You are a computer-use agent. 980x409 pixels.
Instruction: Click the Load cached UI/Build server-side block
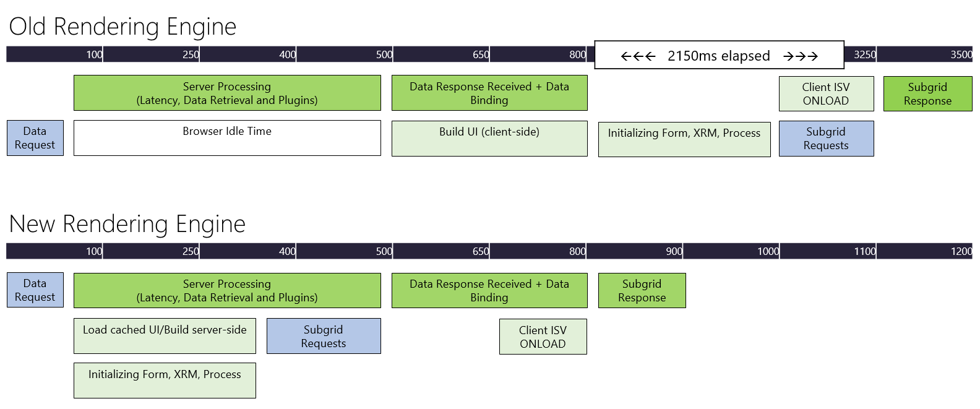click(165, 336)
